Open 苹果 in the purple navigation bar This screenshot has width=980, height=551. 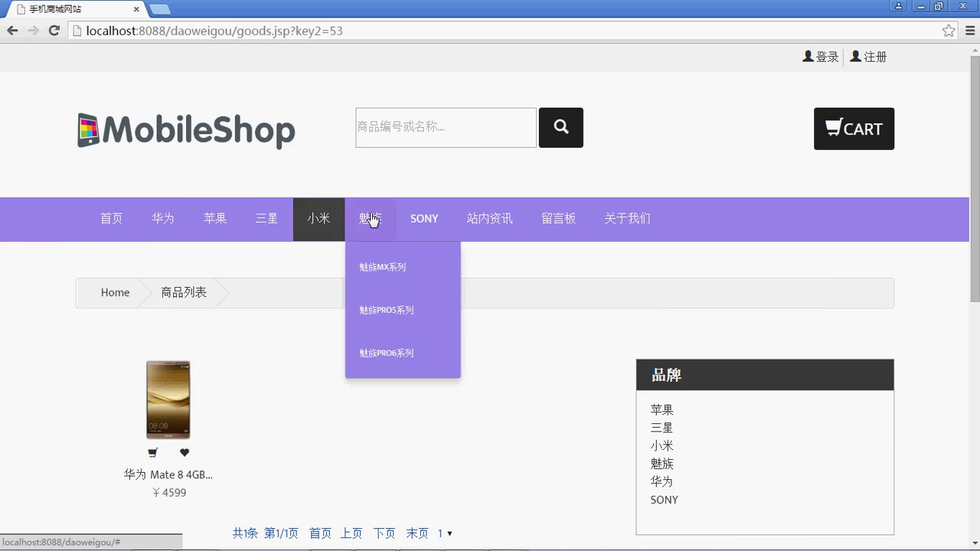point(215,219)
